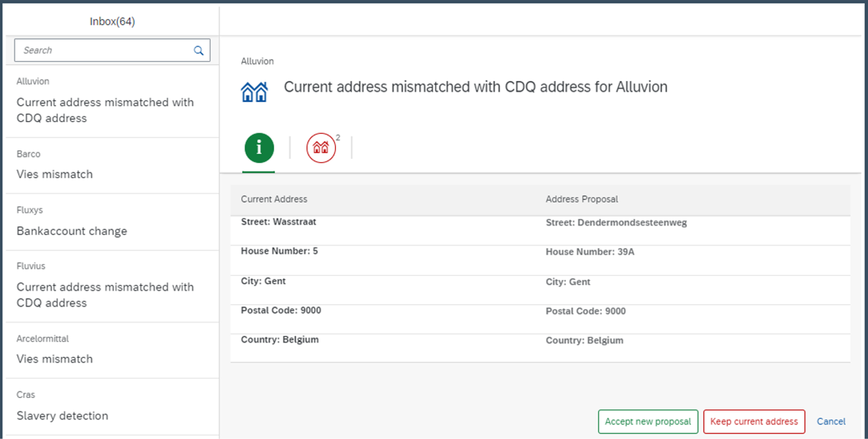
Task: Select 'Street: Dendermondsesteenweg' cell
Action: point(616,223)
